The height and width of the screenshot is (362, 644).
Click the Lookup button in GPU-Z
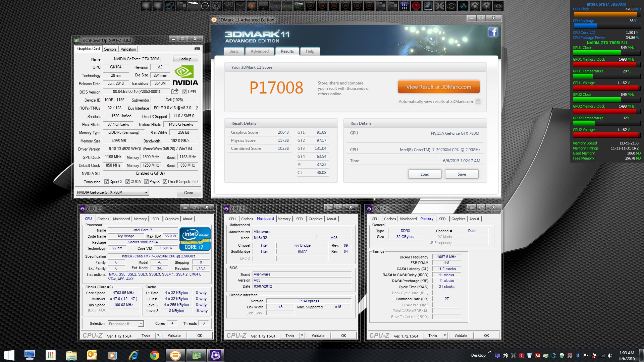185,59
